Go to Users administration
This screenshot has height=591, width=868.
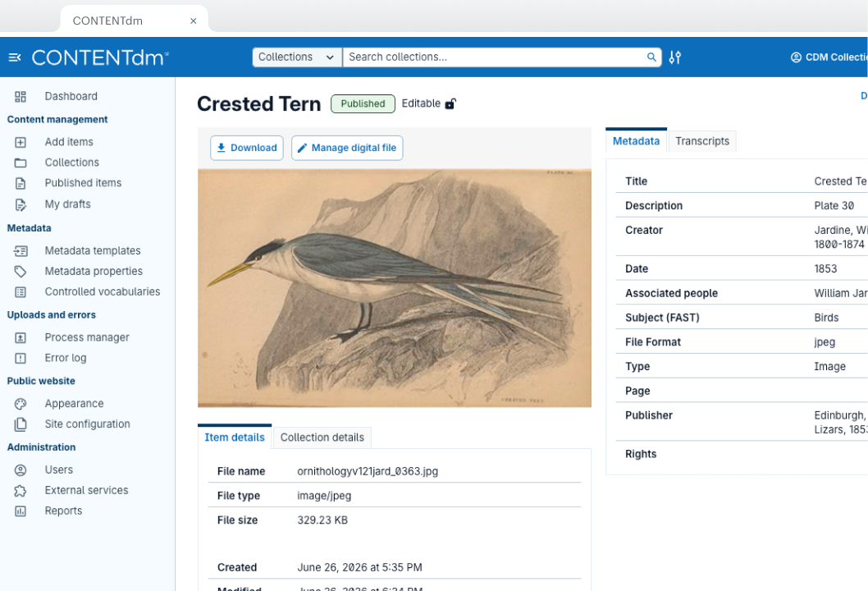(59, 470)
